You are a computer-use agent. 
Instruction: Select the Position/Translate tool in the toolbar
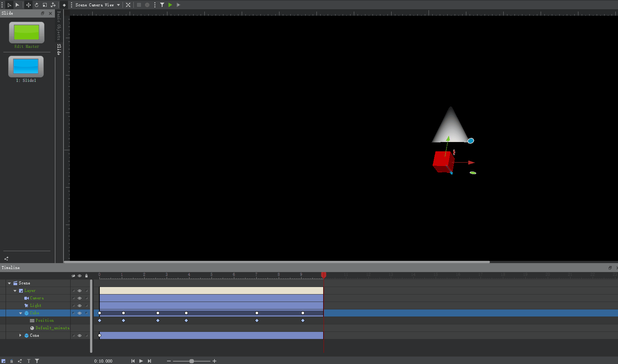coord(28,5)
